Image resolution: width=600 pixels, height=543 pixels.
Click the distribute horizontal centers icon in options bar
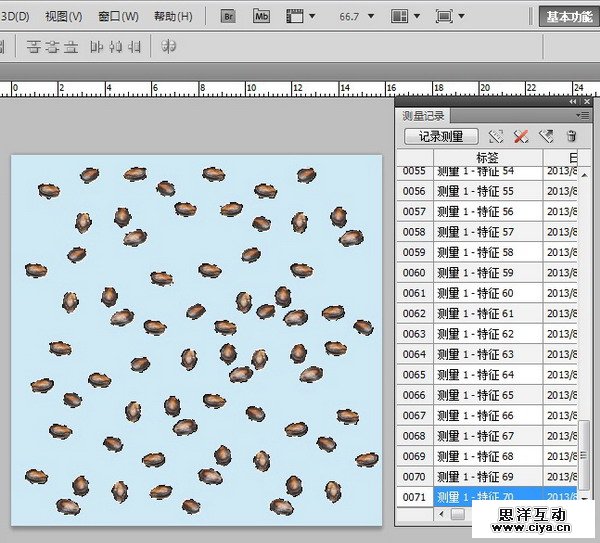[116, 46]
